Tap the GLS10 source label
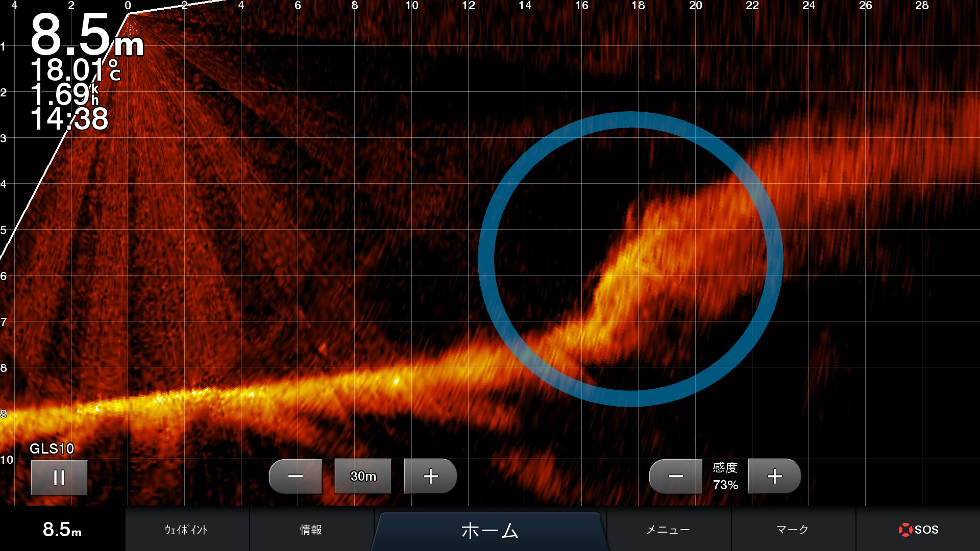 tap(52, 448)
